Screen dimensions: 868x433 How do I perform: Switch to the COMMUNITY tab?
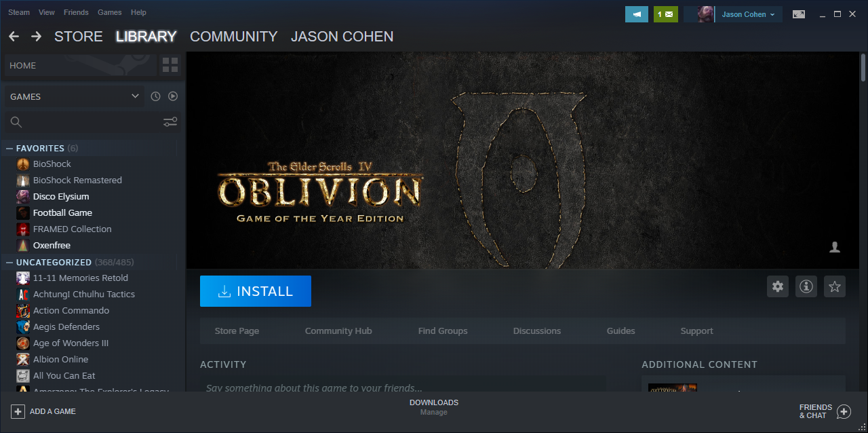click(234, 37)
